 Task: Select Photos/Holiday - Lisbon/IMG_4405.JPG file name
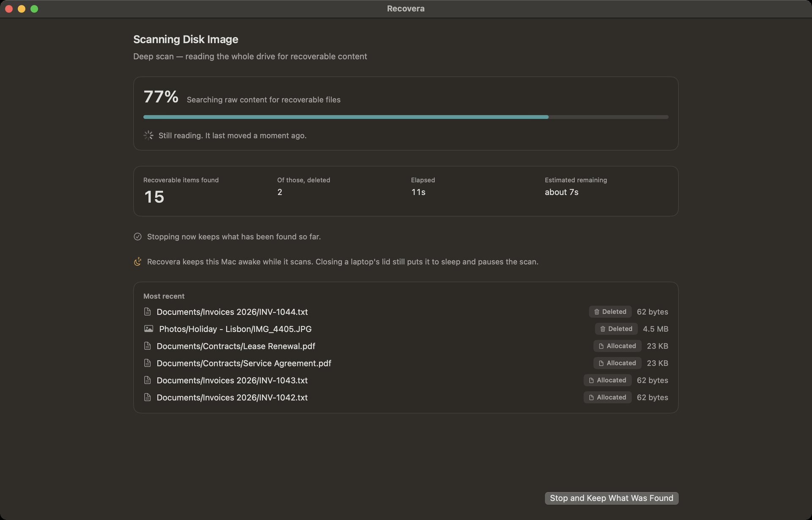pos(235,328)
